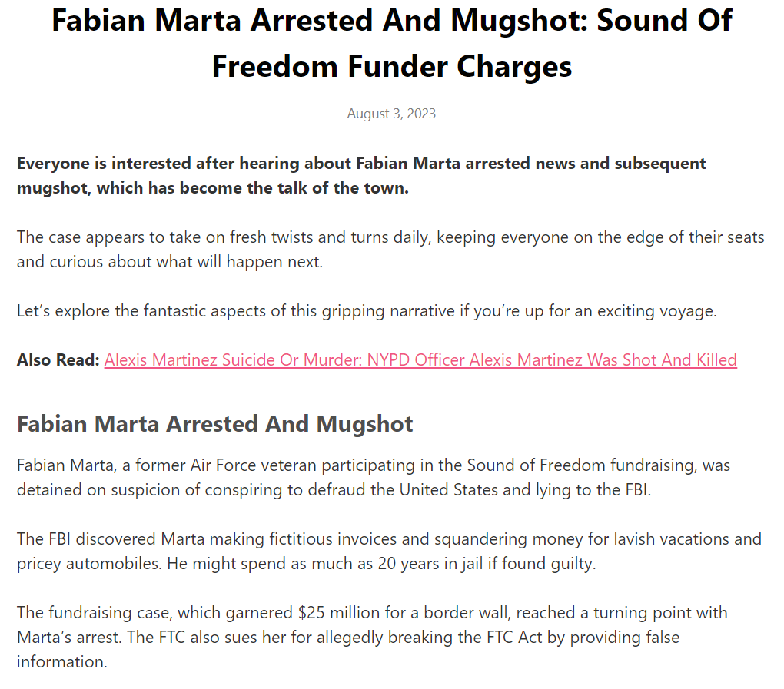
Task: Click the paragraph starting "The case appears"
Action: 390,249
